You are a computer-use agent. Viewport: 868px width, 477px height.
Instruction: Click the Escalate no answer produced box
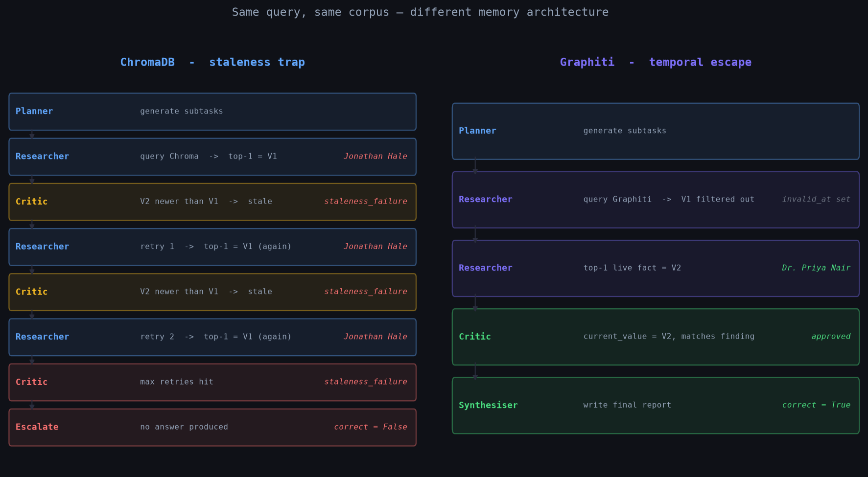coord(212,428)
